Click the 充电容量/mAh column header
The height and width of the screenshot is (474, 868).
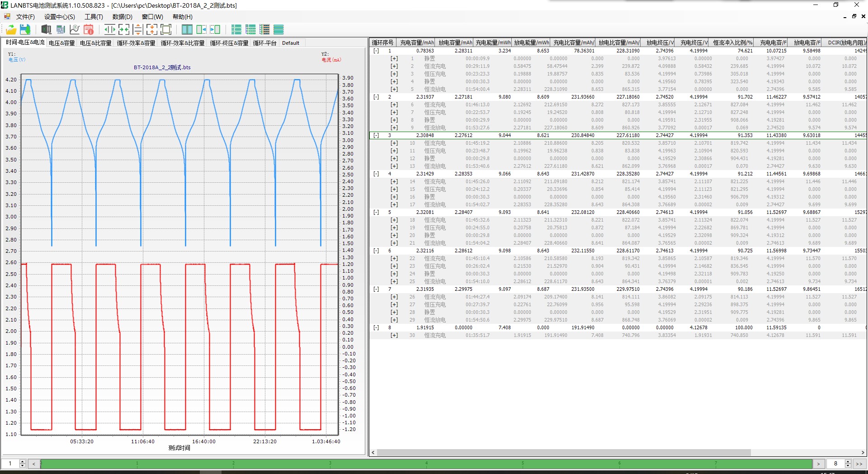coord(416,43)
